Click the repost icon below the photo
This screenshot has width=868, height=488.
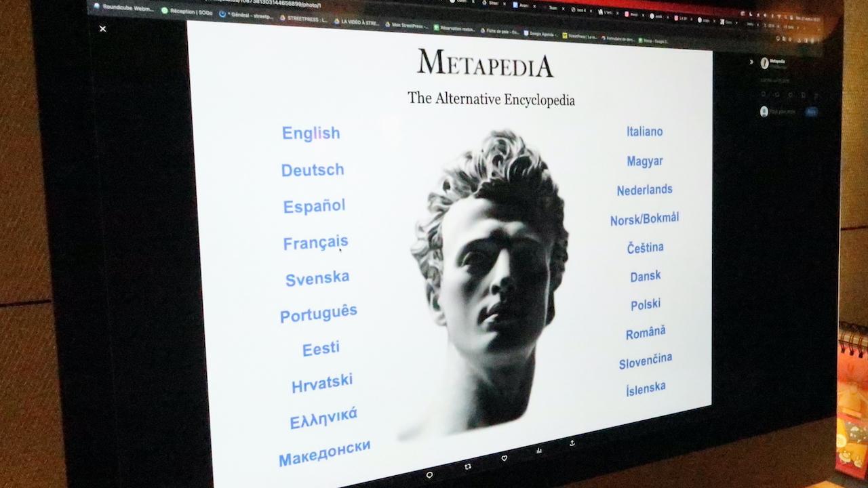click(x=468, y=466)
